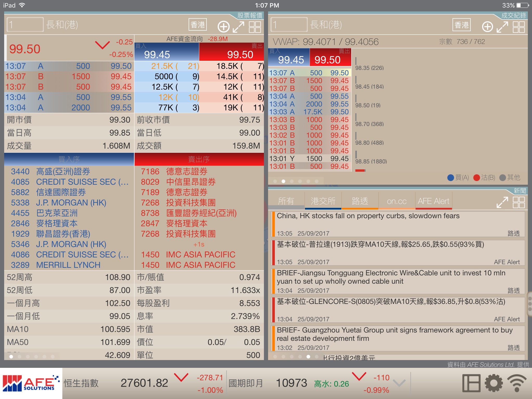Viewport: 532px width, 399px height.
Task: Tap second page dot in trade record panel
Action: tap(283, 181)
